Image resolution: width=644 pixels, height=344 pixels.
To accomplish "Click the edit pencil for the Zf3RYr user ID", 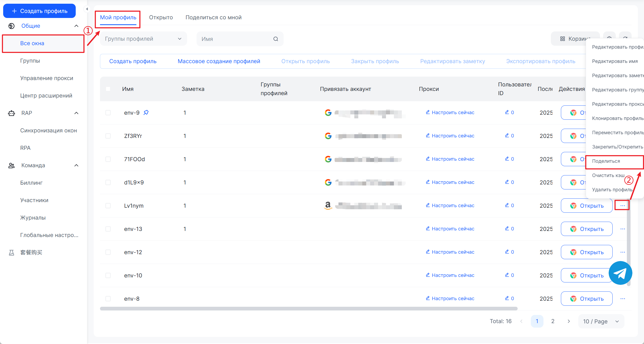I will [507, 136].
